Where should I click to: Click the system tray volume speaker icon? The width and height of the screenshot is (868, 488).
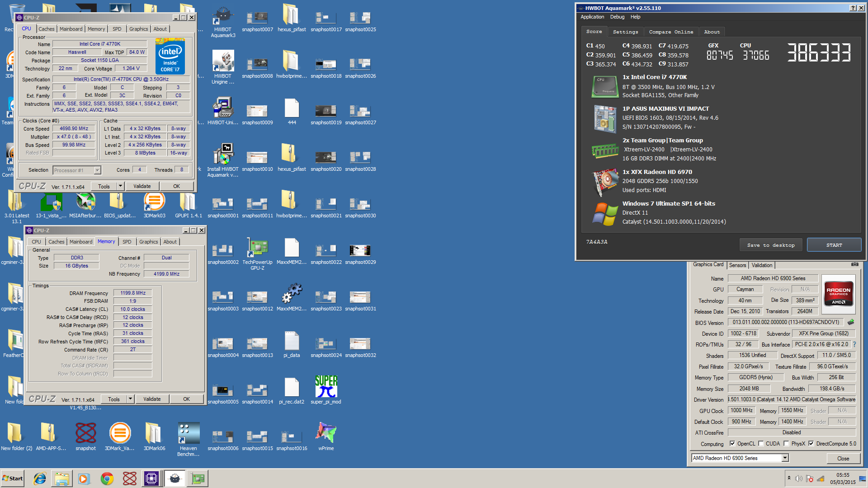point(799,479)
